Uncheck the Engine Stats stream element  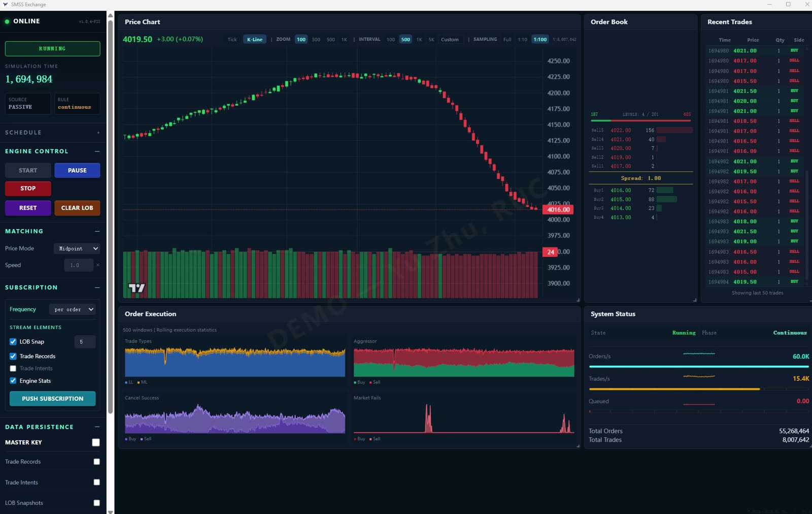[x=13, y=380]
